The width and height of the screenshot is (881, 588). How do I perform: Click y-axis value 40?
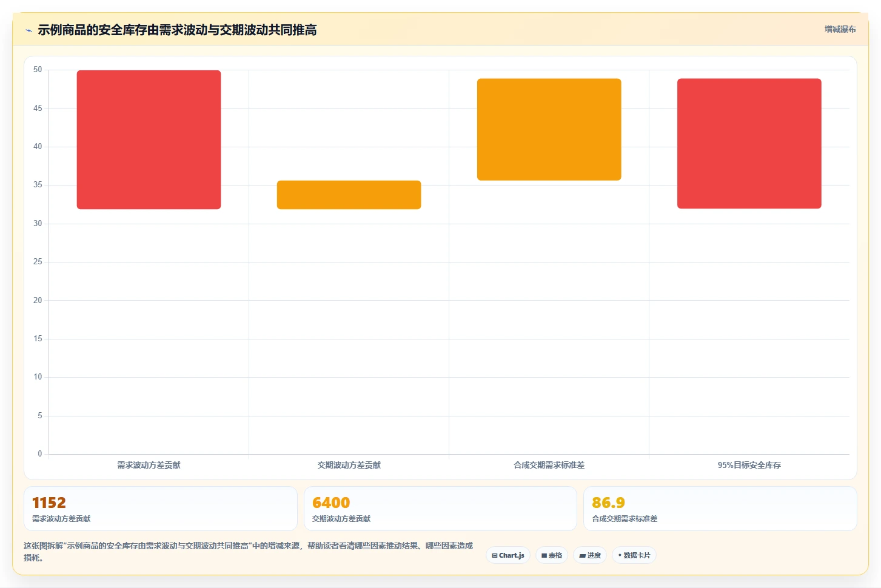pyautogui.click(x=38, y=147)
